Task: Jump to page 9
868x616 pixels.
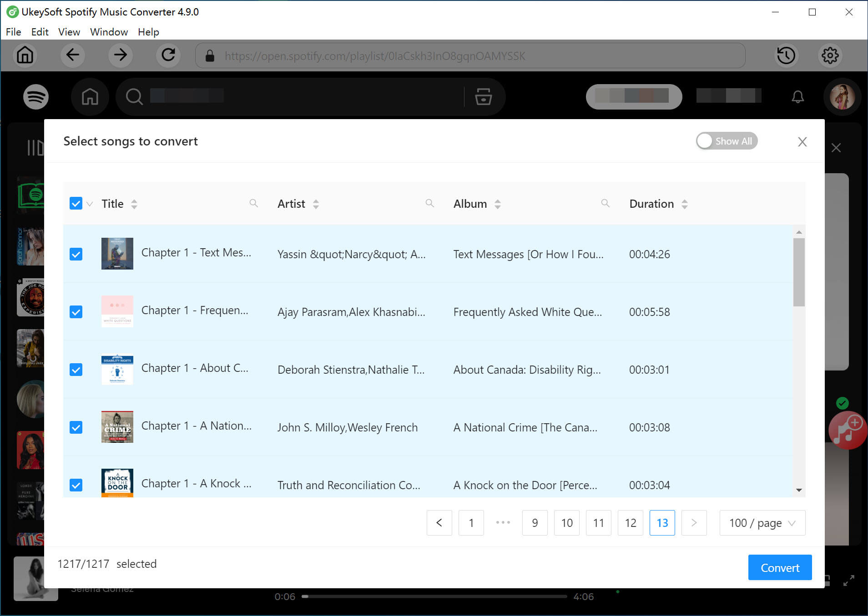Action: (535, 523)
